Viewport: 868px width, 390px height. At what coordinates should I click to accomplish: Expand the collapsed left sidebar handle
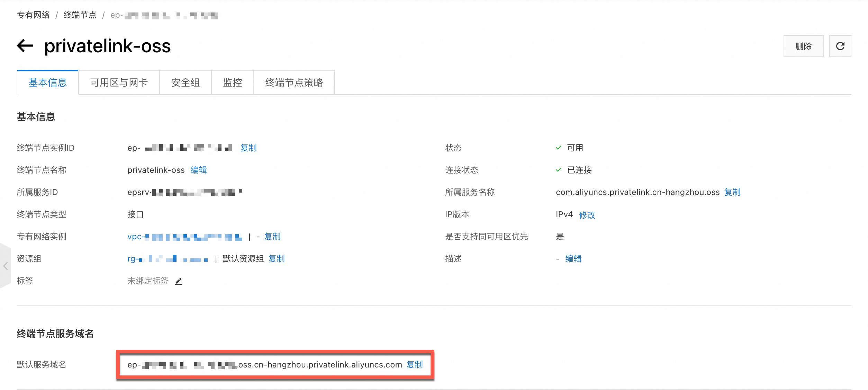pyautogui.click(x=5, y=266)
